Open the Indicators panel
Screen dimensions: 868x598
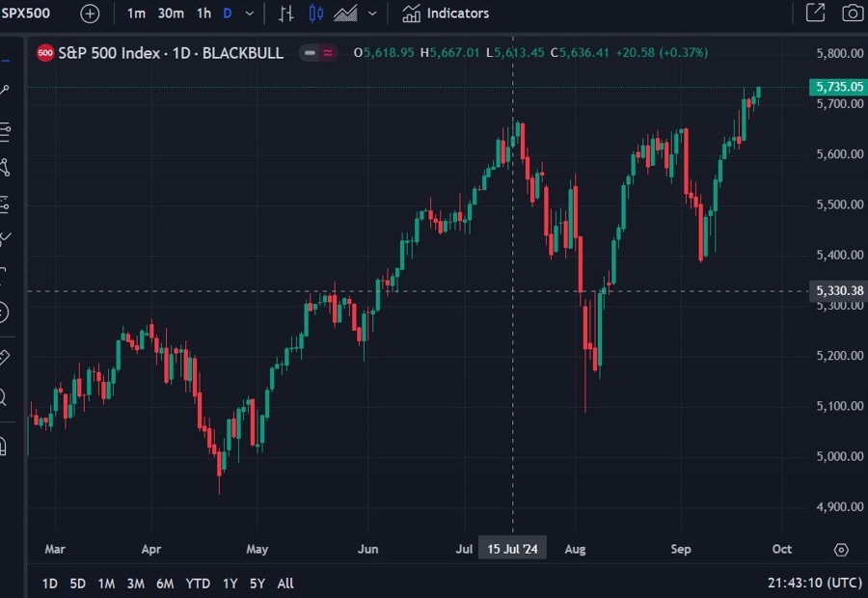(444, 13)
